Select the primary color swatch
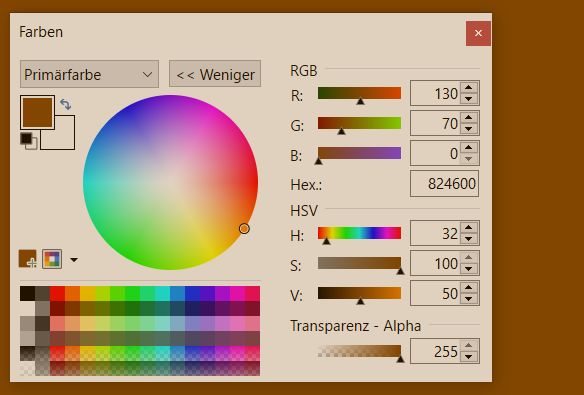Image resolution: width=584 pixels, height=395 pixels. click(37, 112)
